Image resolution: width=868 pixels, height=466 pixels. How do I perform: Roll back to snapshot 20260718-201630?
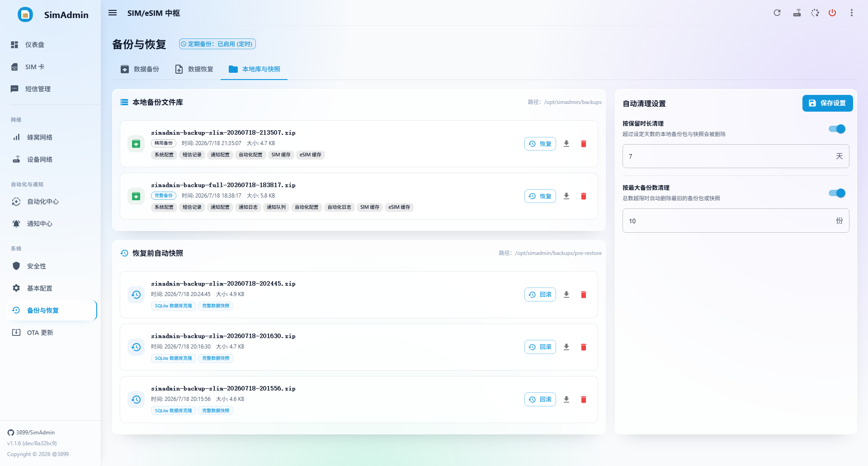click(540, 347)
